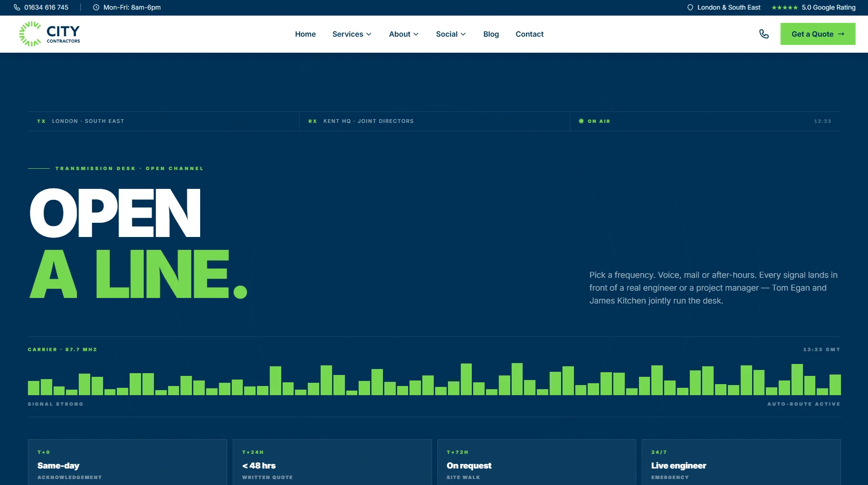Screen dimensions: 868x485
Task: Click the phone handset icon beside Get a Quote
Action: coord(764,34)
